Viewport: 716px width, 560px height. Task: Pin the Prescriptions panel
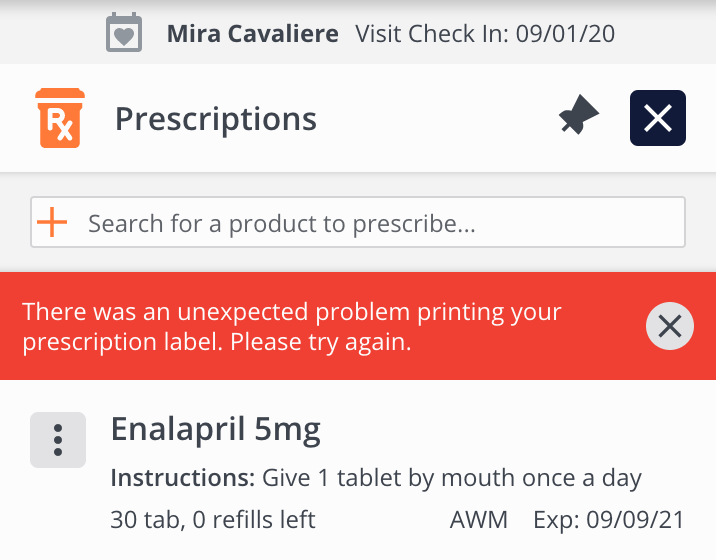[x=578, y=118]
